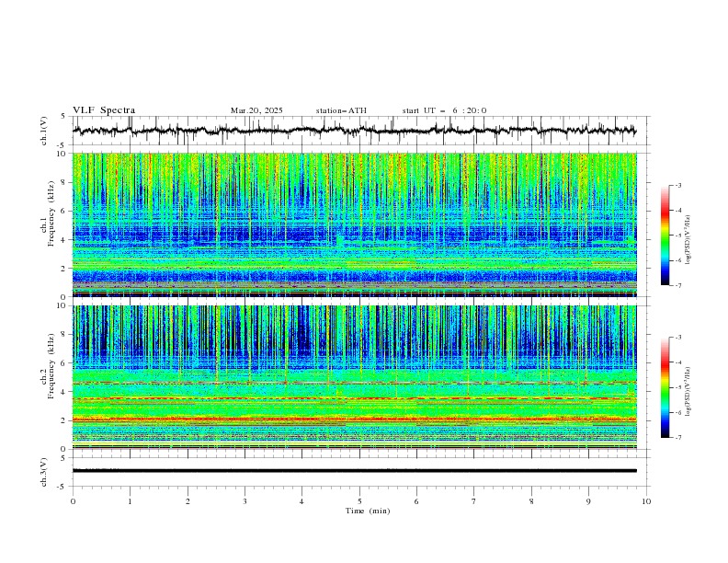This screenshot has height=563, width=728.
Task: Click the -3 label on ch.2 color bar
Action: [677, 338]
